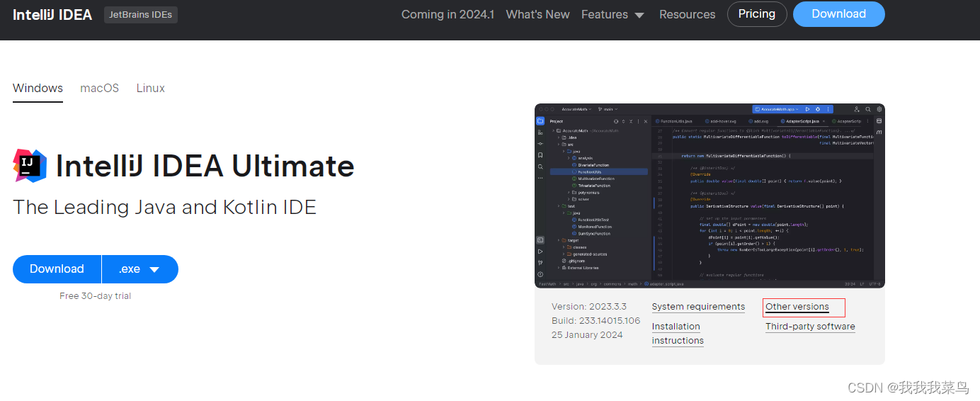Open the Third-party software link
This screenshot has height=401, width=980.
coord(810,327)
